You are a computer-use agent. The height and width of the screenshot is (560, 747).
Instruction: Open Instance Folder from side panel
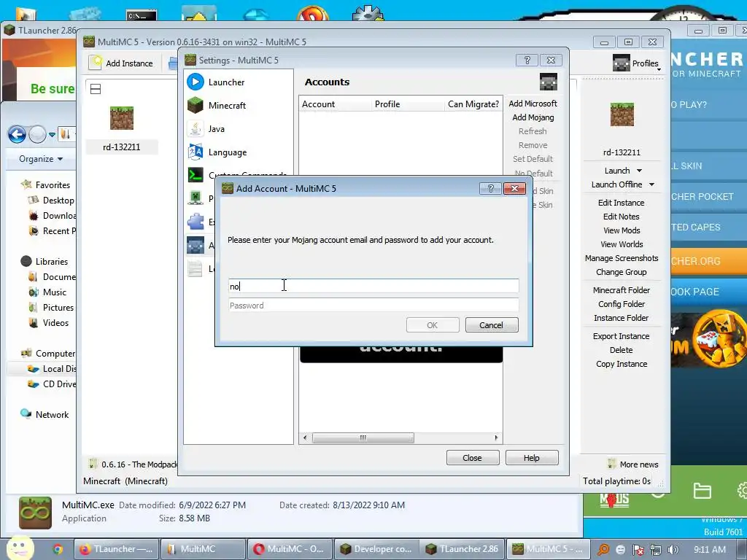pos(622,318)
